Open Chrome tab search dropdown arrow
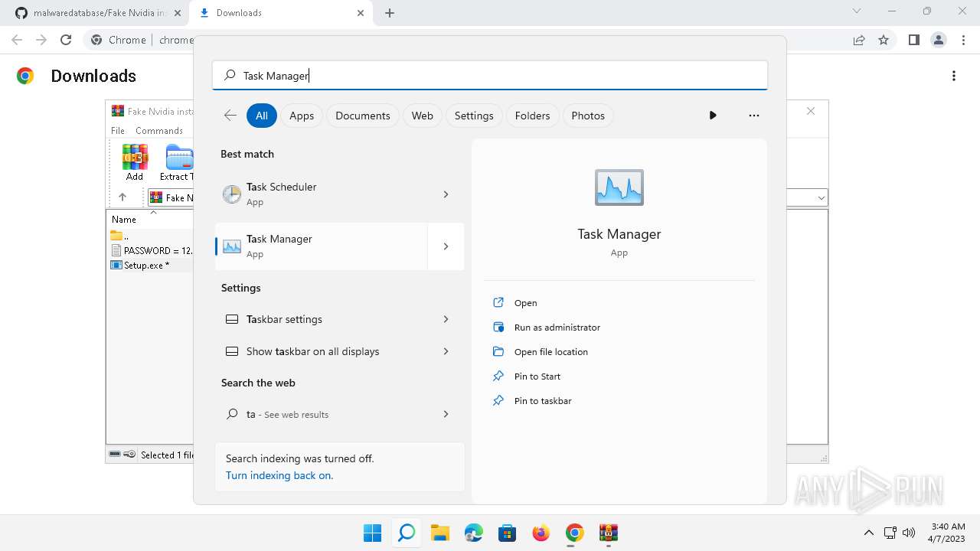The height and width of the screenshot is (551, 980). (857, 11)
